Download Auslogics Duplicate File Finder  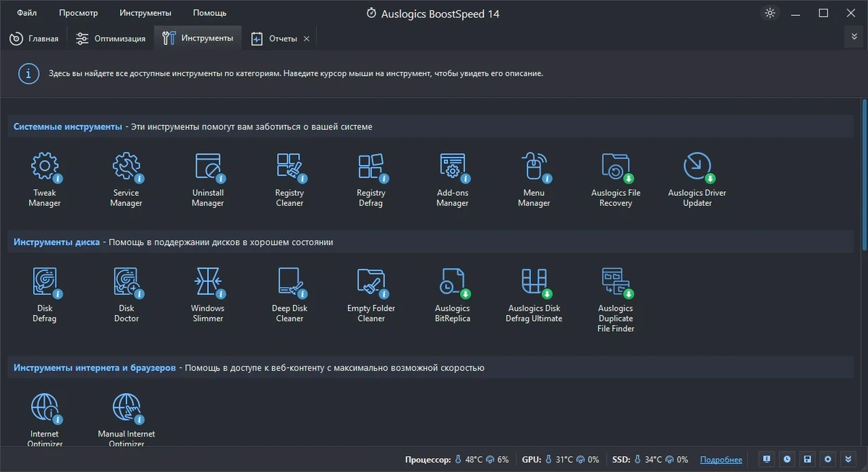(x=616, y=299)
